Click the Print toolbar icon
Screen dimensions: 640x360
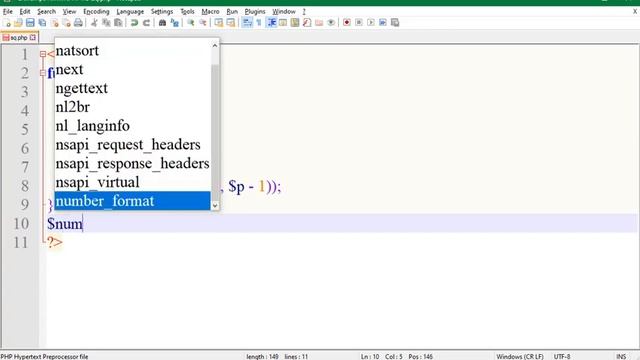tap(78, 23)
